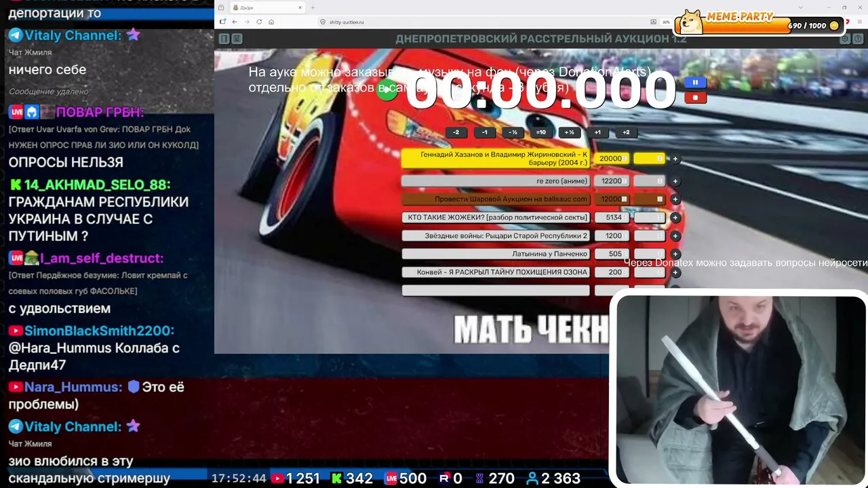Click the 505 amount field

[612, 254]
